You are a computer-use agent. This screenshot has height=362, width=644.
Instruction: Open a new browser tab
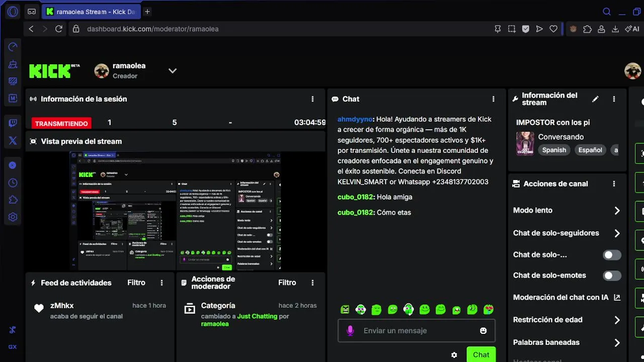coord(147,12)
